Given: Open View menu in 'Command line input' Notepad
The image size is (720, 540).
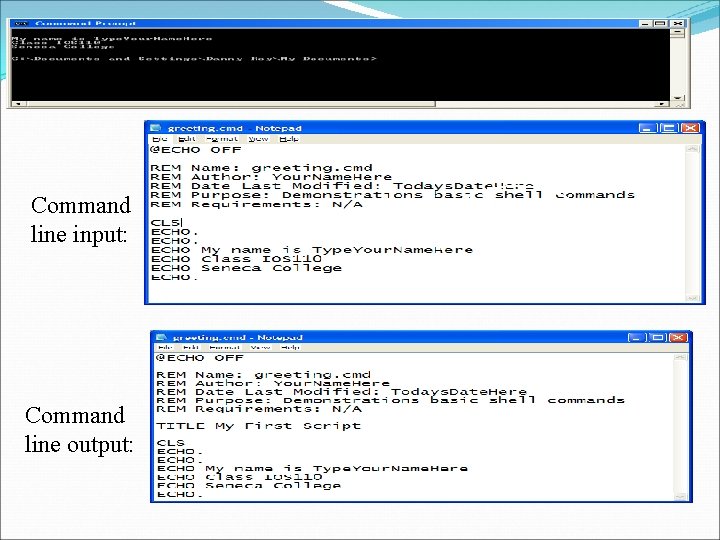Looking at the screenshot, I should [258, 138].
